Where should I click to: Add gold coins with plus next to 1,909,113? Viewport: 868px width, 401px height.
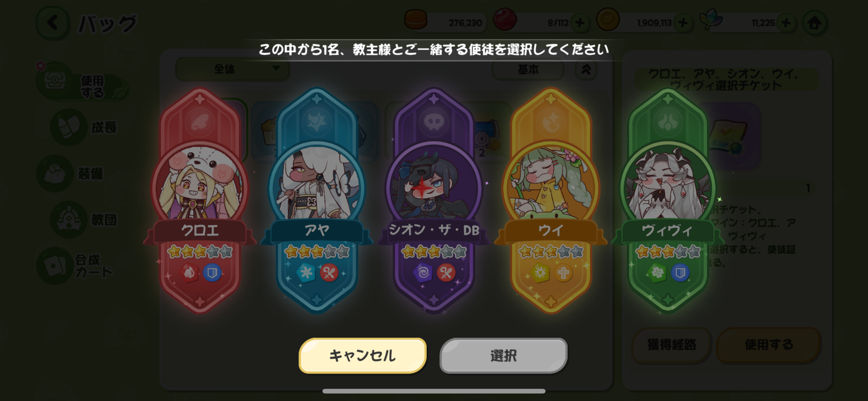683,23
